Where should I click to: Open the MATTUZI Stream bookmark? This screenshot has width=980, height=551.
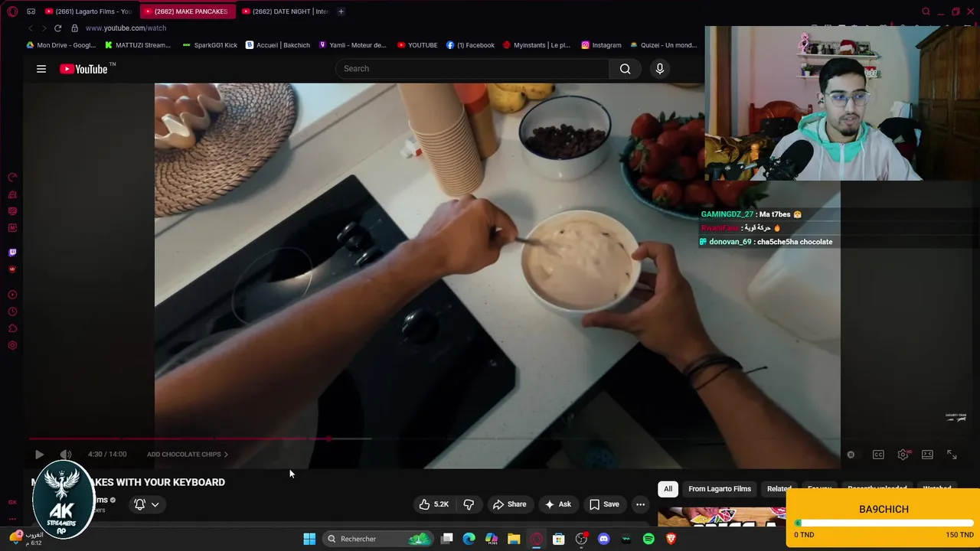(138, 45)
